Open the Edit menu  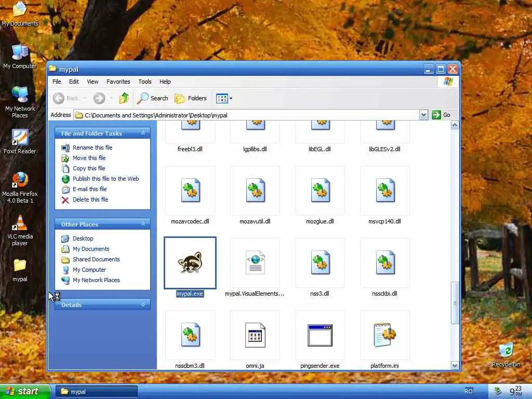click(74, 82)
